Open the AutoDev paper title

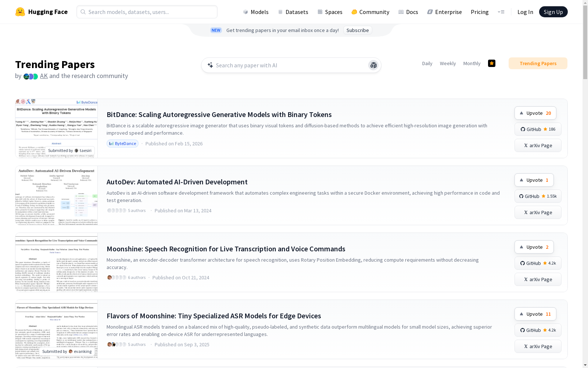tap(177, 182)
